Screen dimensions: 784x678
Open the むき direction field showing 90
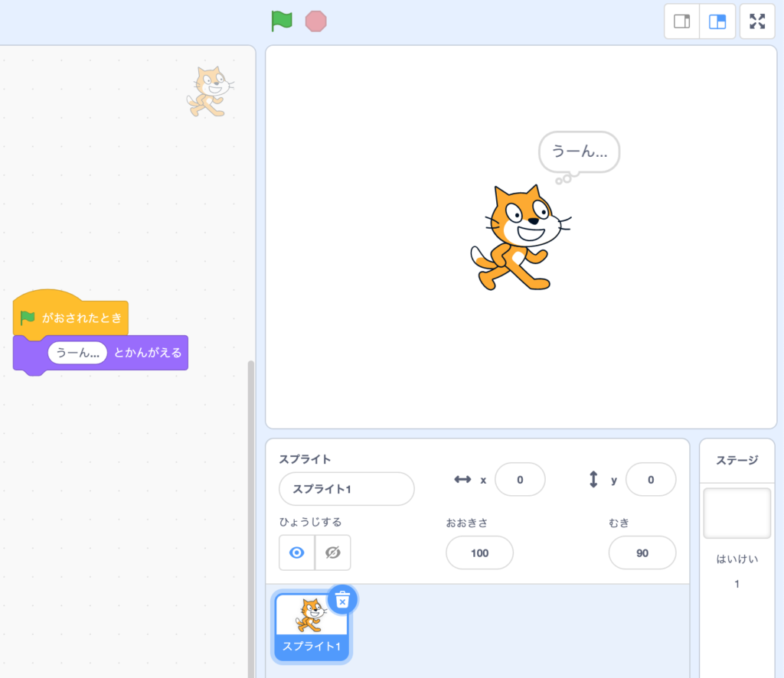[642, 553]
